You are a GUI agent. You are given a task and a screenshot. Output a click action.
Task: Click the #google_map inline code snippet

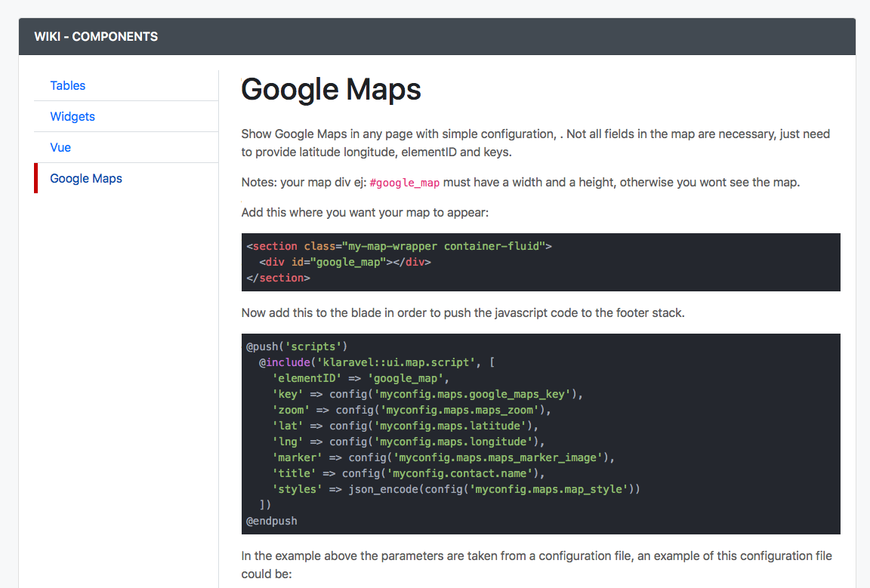coord(405,183)
